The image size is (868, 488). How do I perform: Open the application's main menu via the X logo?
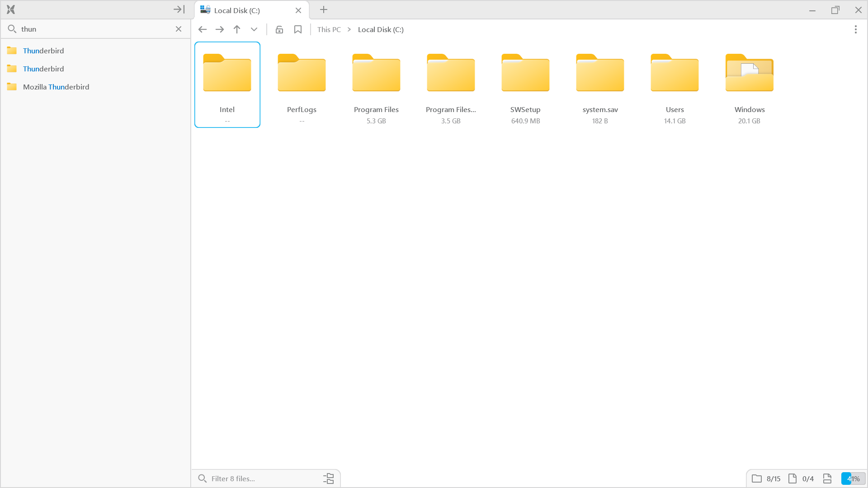pos(10,9)
